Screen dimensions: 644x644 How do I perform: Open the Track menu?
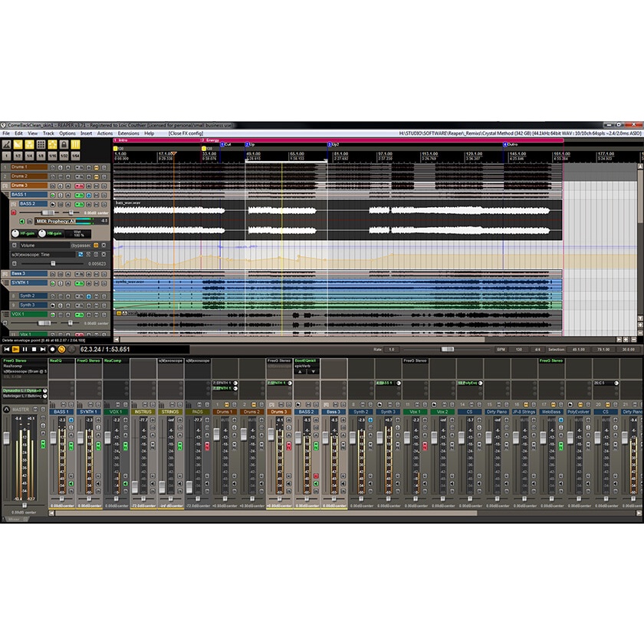coord(48,133)
